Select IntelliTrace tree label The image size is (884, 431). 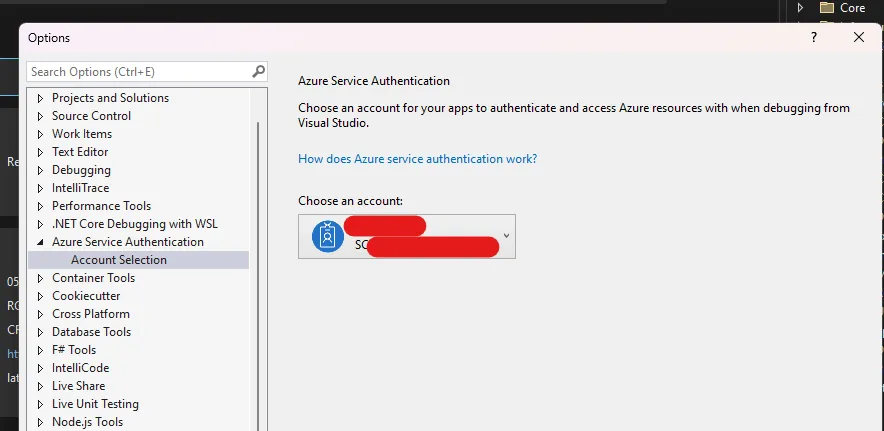[x=81, y=188]
